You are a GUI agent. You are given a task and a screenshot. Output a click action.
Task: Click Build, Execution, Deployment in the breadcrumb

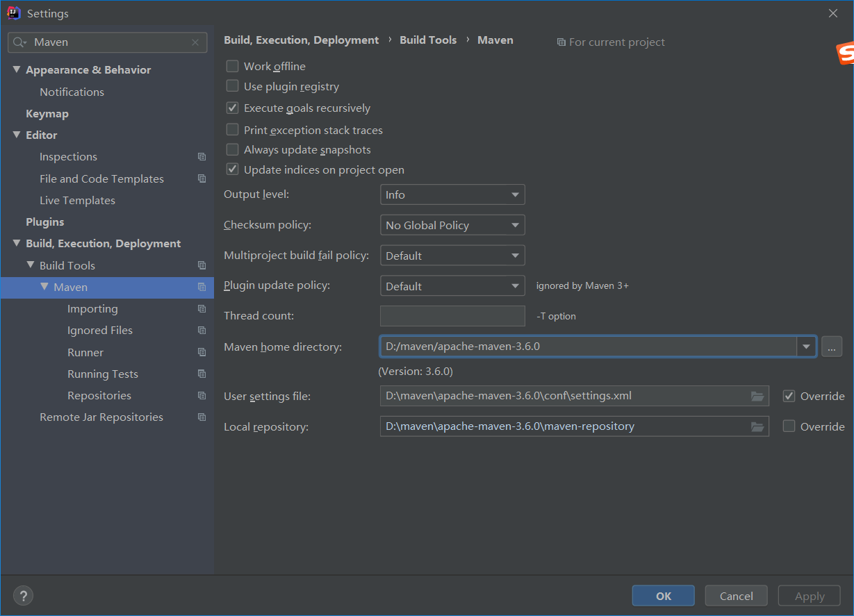[302, 40]
